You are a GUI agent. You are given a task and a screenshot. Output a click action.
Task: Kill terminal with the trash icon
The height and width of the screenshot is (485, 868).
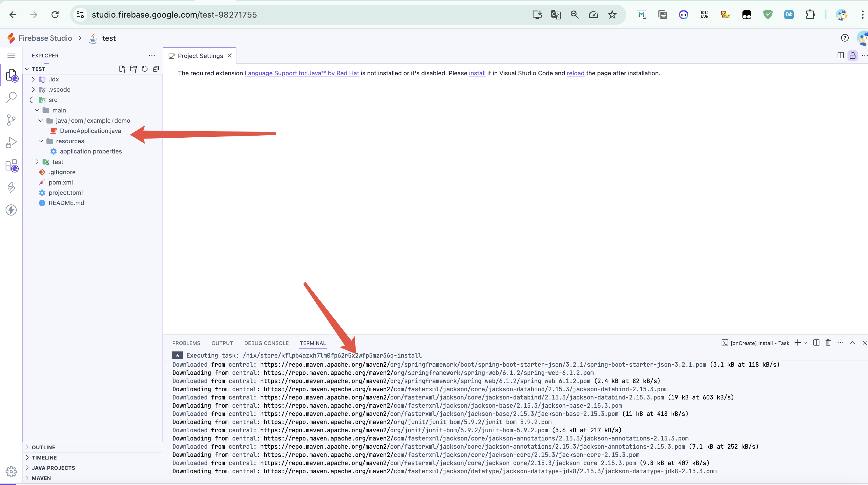[828, 343]
